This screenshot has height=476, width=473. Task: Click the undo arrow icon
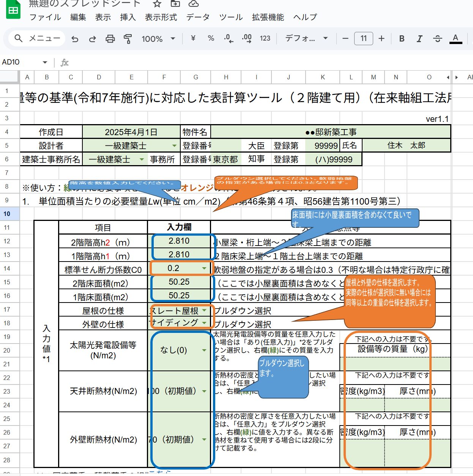[75, 38]
